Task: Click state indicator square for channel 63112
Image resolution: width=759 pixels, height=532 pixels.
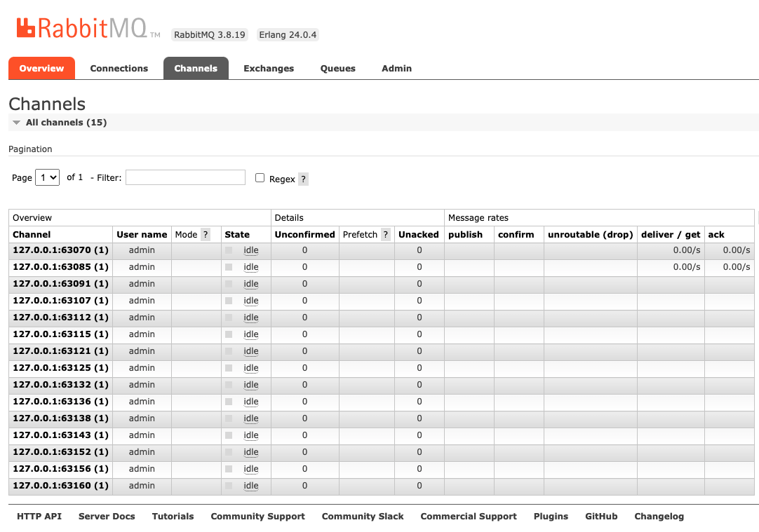Action: pos(229,318)
